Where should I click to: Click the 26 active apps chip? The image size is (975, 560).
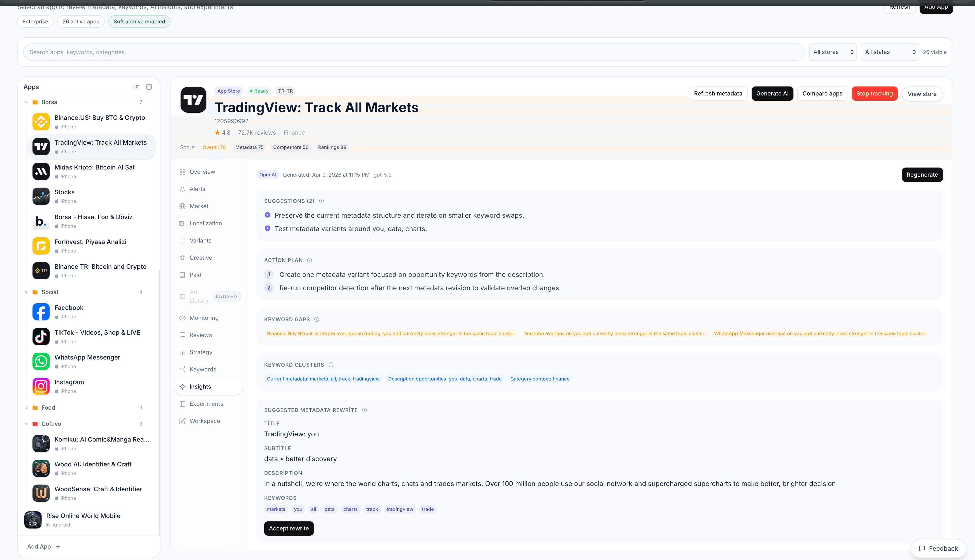[81, 22]
